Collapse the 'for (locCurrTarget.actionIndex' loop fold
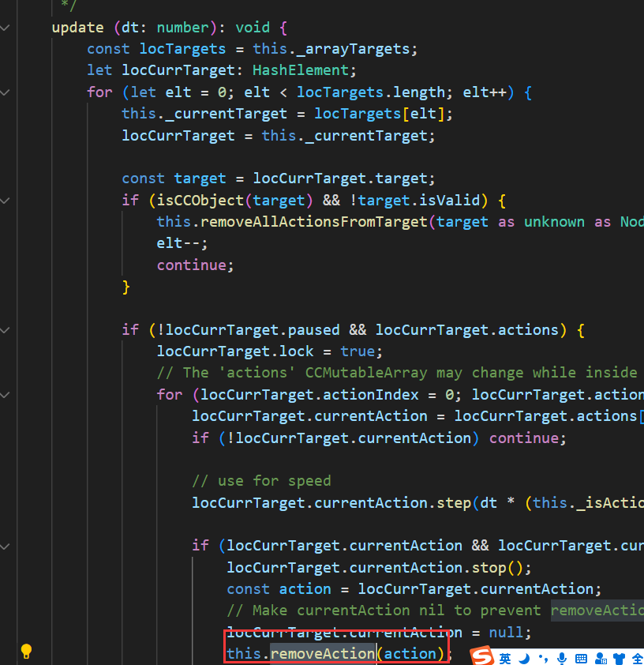 click(x=5, y=395)
